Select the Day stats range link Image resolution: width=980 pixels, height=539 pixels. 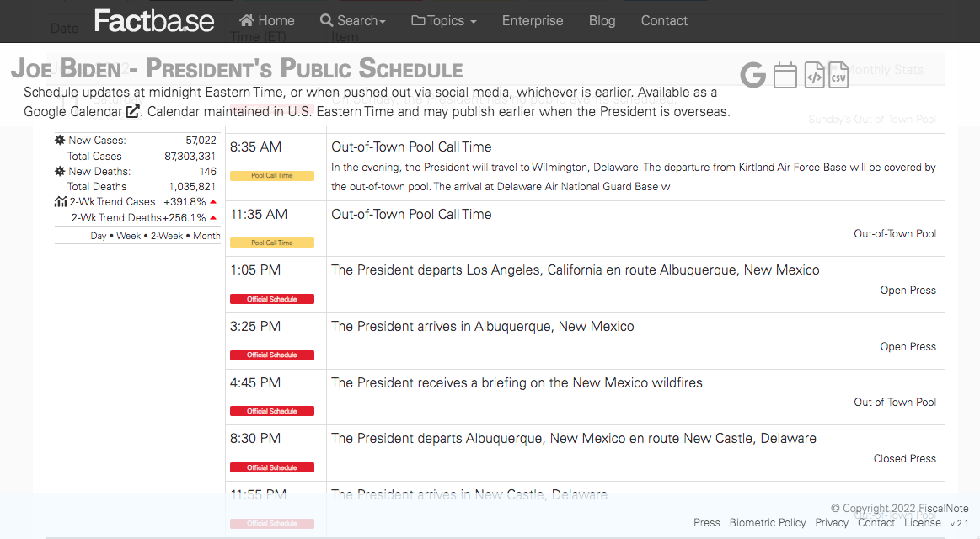98,236
